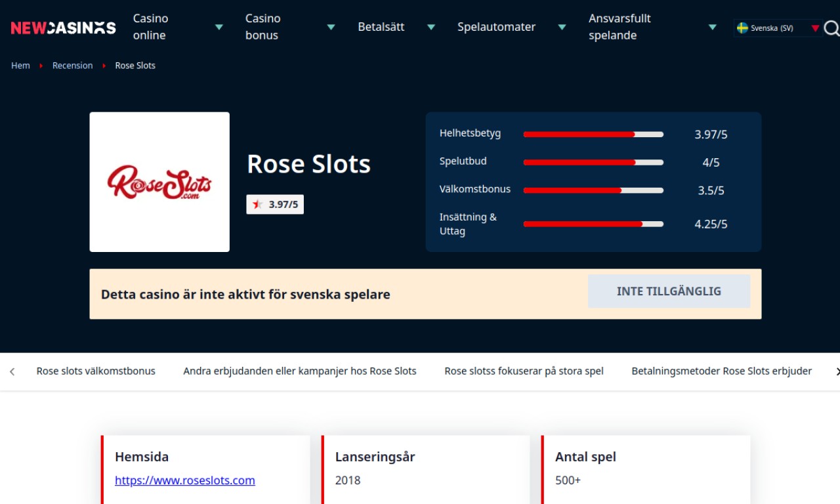Go to Hem breadcrumb
840x504 pixels.
coord(20,66)
